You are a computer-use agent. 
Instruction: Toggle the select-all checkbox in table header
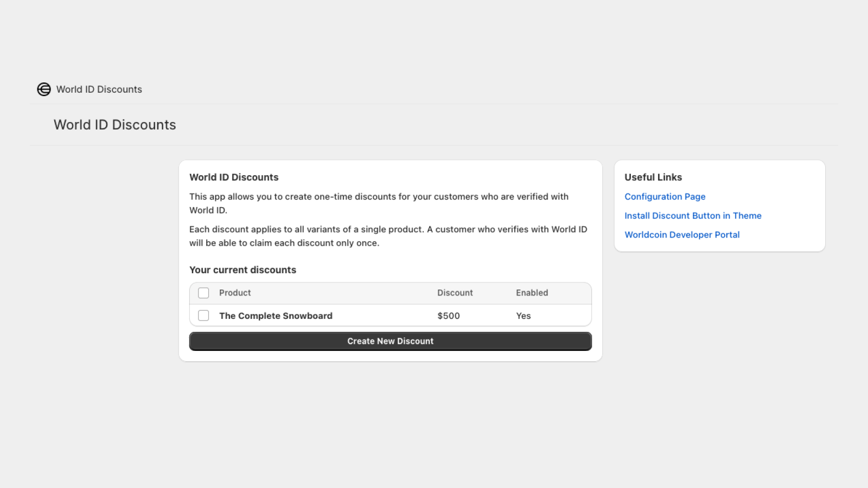203,293
